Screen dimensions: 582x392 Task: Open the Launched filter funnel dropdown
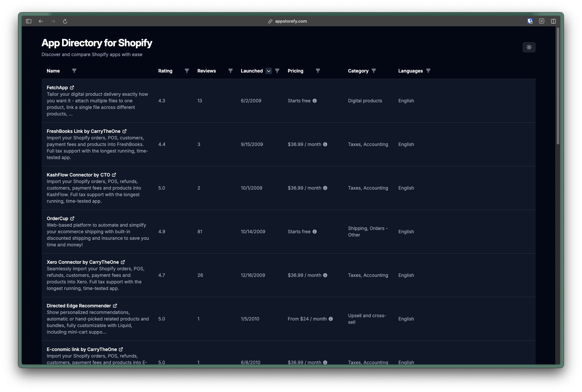[x=278, y=71]
